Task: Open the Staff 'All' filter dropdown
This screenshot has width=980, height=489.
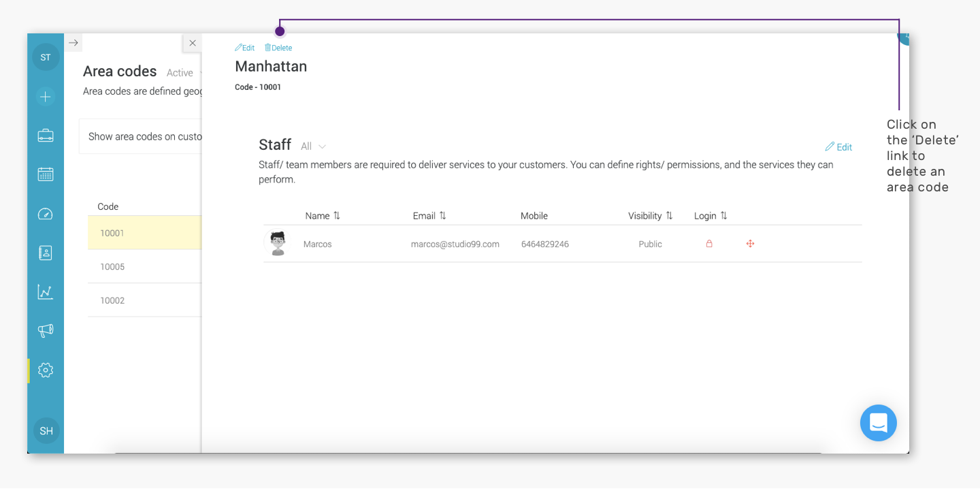Action: point(314,146)
